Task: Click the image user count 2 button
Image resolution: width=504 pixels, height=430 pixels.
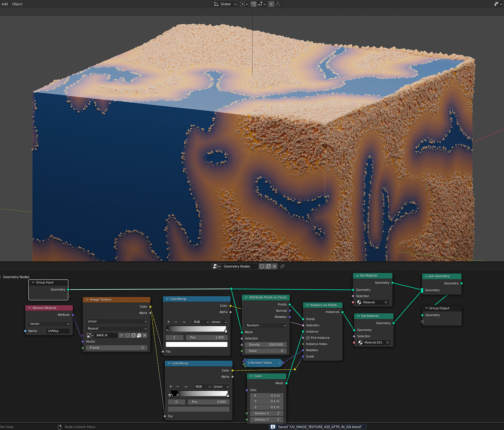Action: (121, 335)
